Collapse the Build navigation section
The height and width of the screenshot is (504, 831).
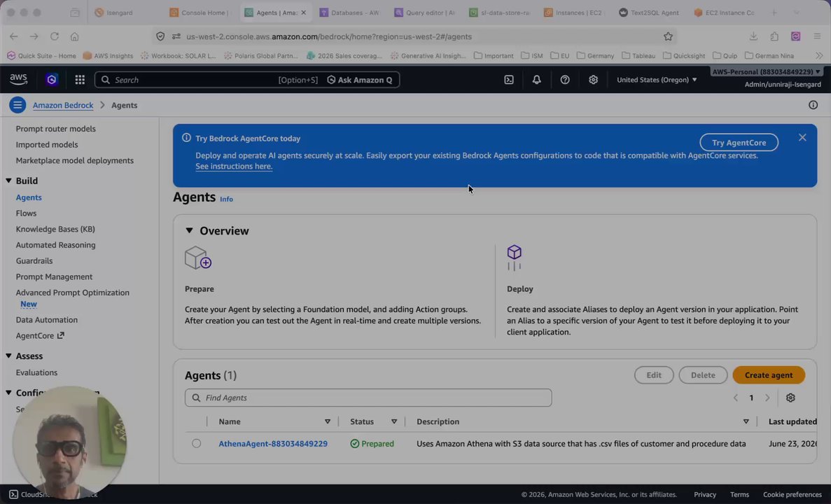[8, 181]
